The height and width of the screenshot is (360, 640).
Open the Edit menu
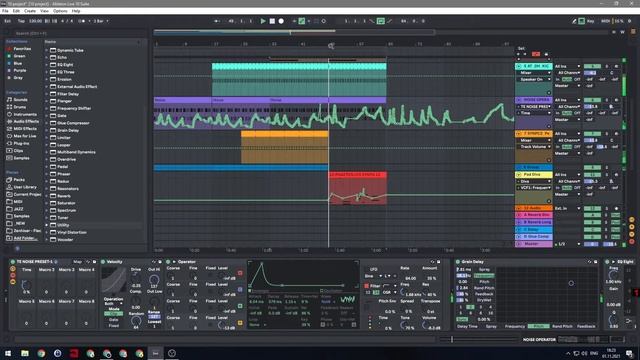click(x=16, y=11)
